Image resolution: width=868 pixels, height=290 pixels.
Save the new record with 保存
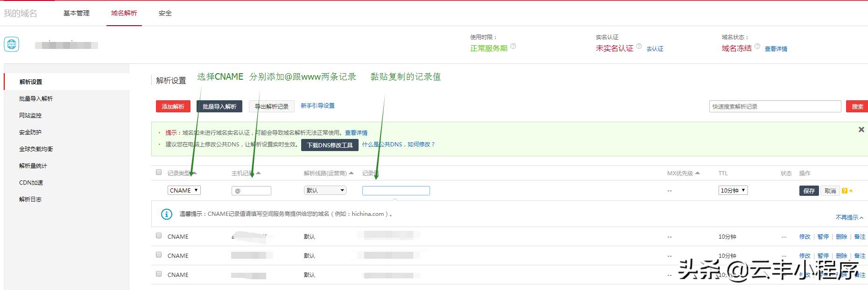tap(809, 191)
